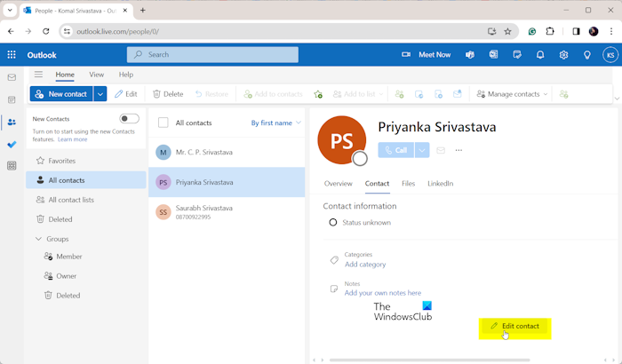Open To Do checkmark icon in sidebar
622x364 pixels.
pyautogui.click(x=12, y=145)
